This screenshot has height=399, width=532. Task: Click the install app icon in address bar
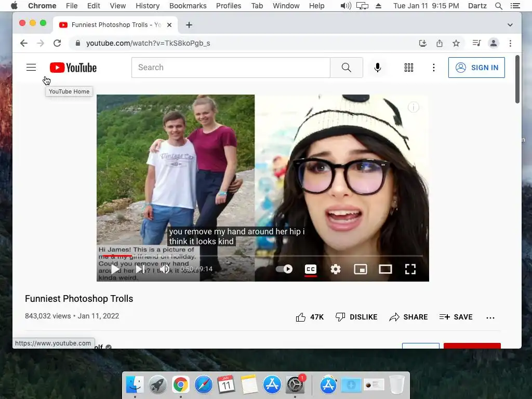(x=423, y=43)
